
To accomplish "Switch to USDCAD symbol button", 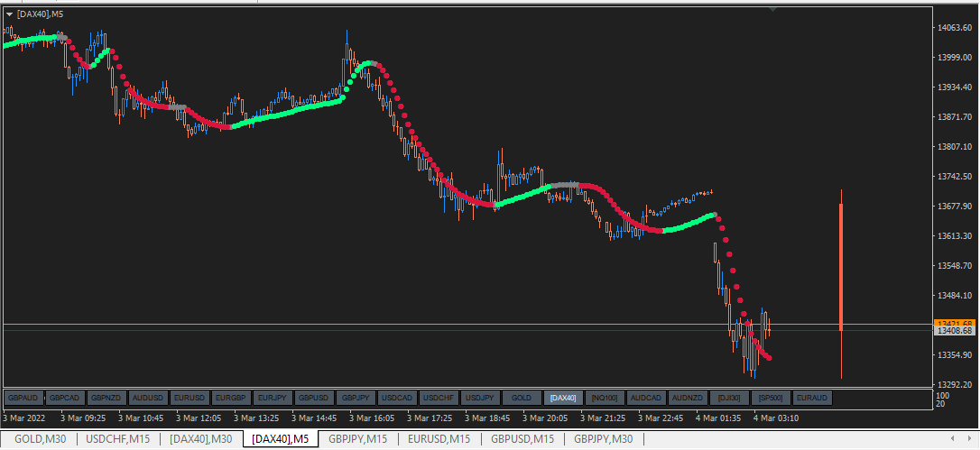I will (397, 398).
